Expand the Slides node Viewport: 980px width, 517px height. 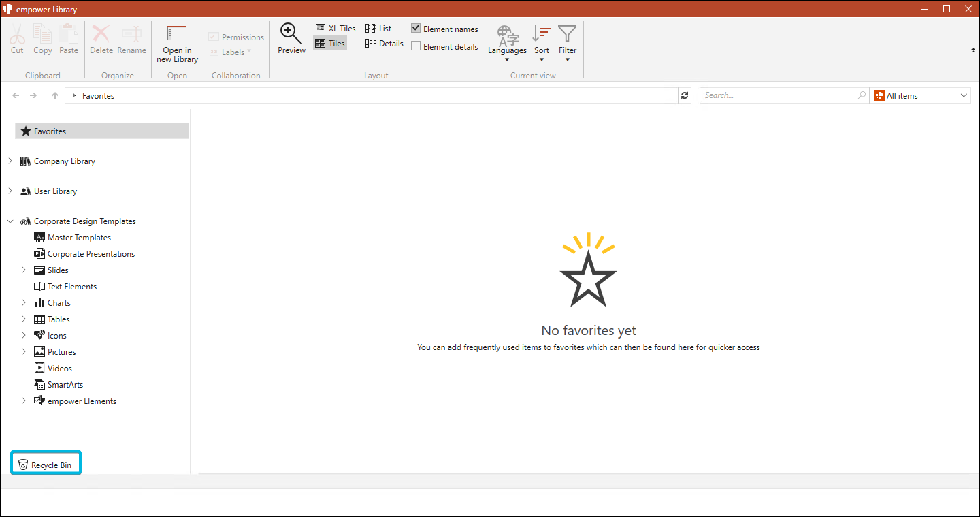(x=24, y=270)
